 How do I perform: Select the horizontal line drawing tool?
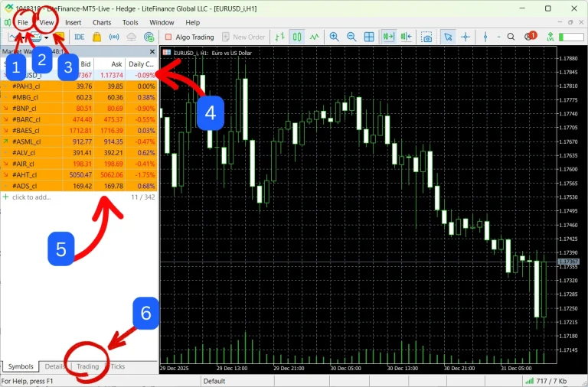[x=498, y=37]
